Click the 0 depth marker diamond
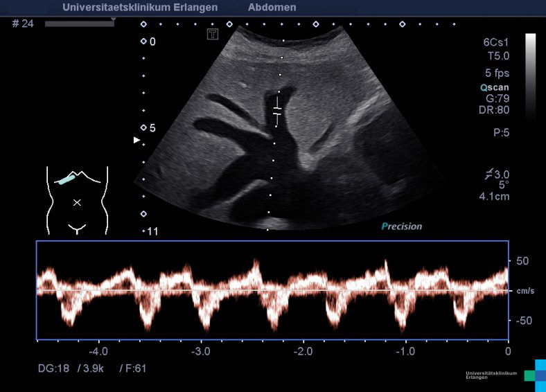546x392 pixels. pyautogui.click(x=143, y=42)
